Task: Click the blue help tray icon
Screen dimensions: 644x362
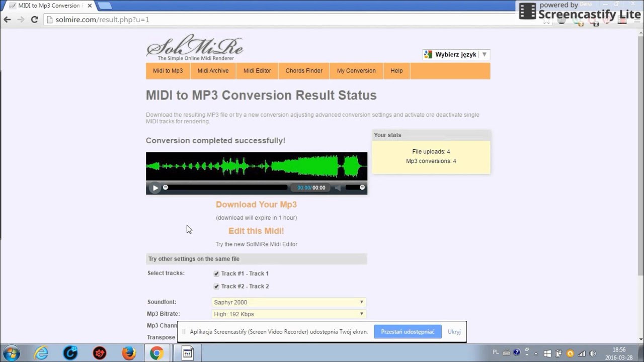Action: [x=517, y=353]
